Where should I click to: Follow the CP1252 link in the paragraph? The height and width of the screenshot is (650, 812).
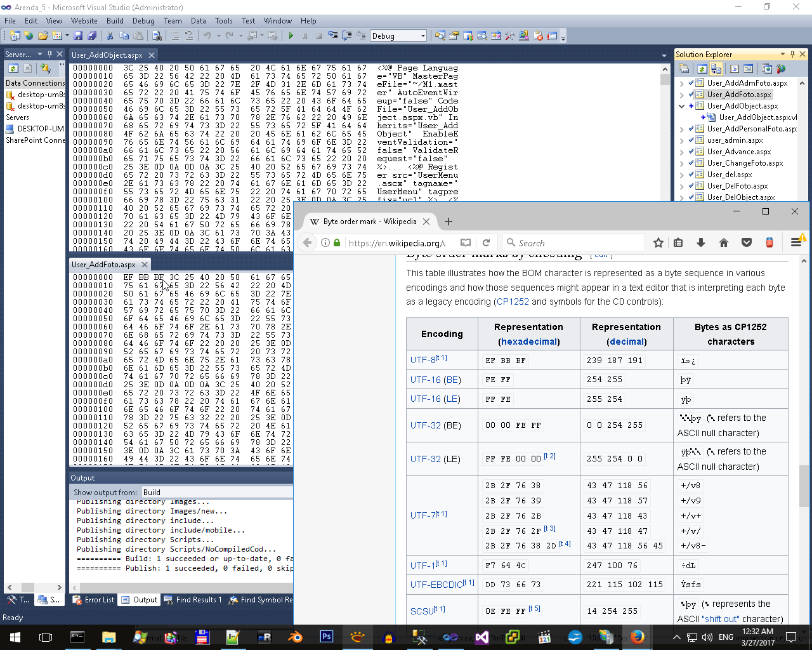pyautogui.click(x=513, y=302)
